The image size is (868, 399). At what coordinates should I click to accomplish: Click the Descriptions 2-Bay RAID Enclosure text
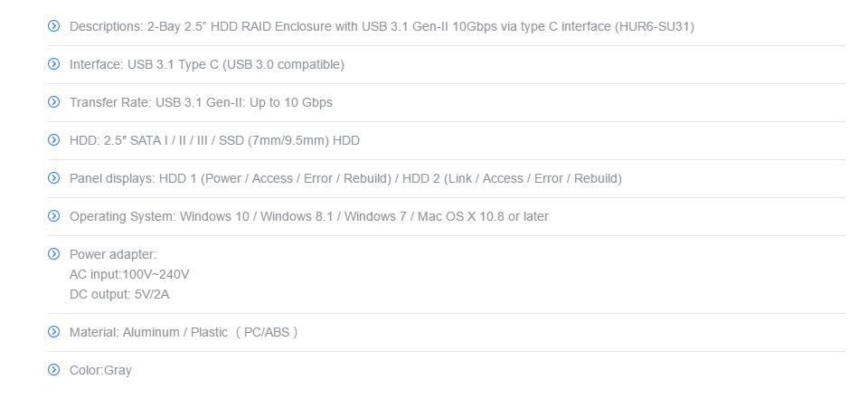(382, 26)
